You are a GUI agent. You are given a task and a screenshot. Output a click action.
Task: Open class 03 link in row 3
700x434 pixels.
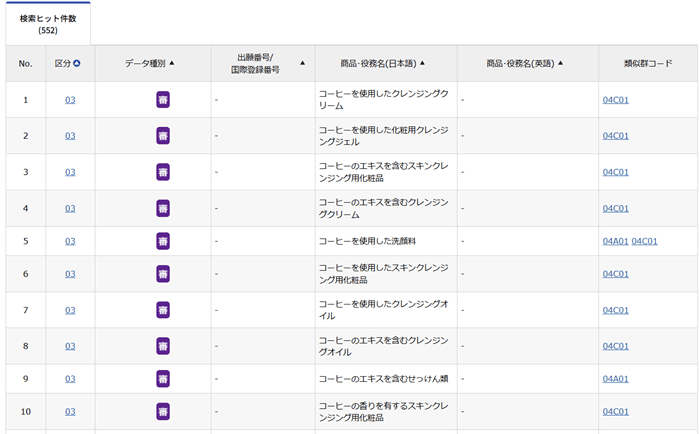click(x=70, y=172)
